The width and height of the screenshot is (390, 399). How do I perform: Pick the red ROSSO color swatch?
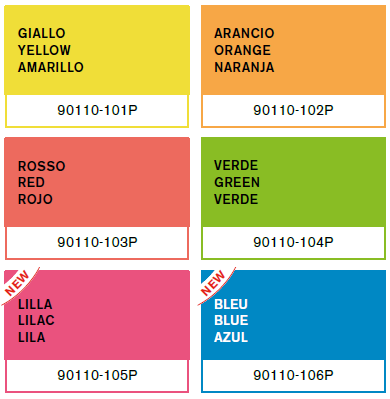[x=97, y=182]
